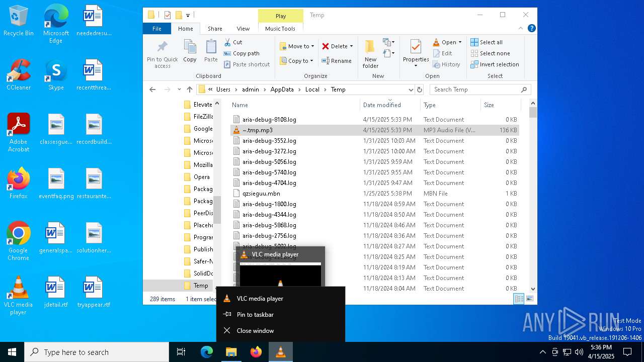
Task: Click Pin to Quick access icon
Action: point(162,54)
